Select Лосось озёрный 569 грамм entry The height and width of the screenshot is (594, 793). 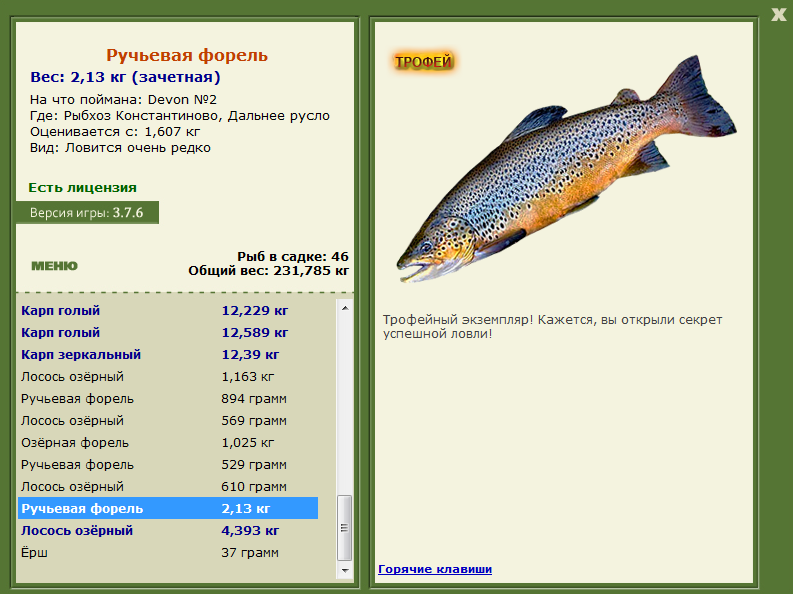168,421
